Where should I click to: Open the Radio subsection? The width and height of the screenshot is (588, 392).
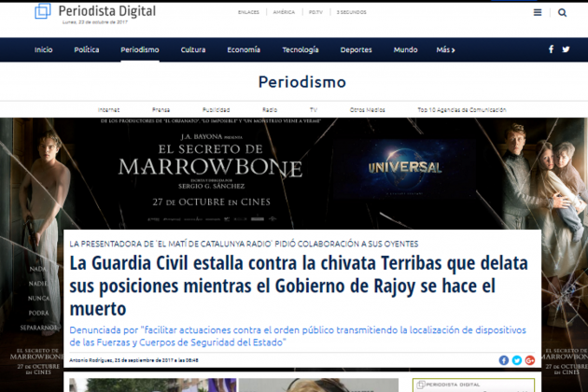[270, 110]
